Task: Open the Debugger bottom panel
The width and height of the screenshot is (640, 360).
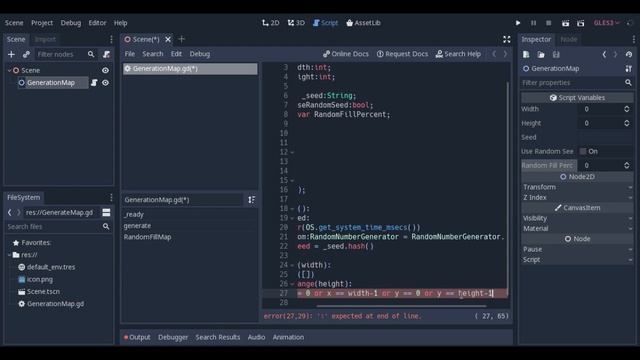Action: [x=173, y=337]
